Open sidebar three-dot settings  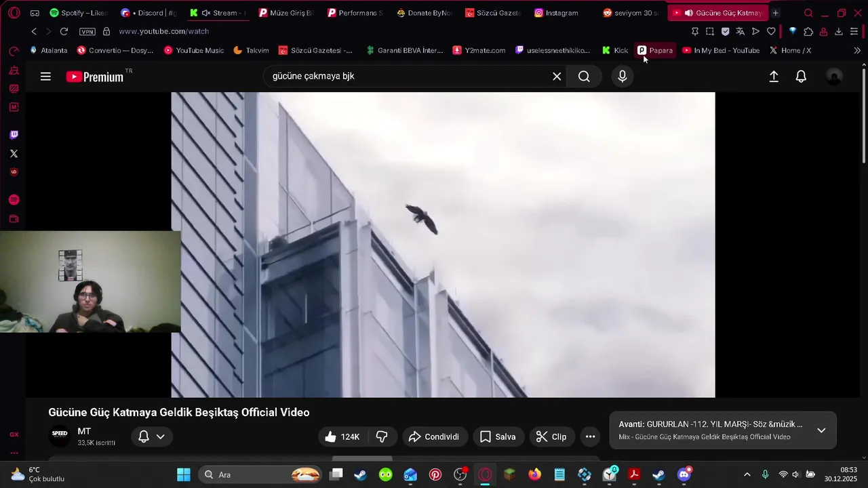coord(14,453)
